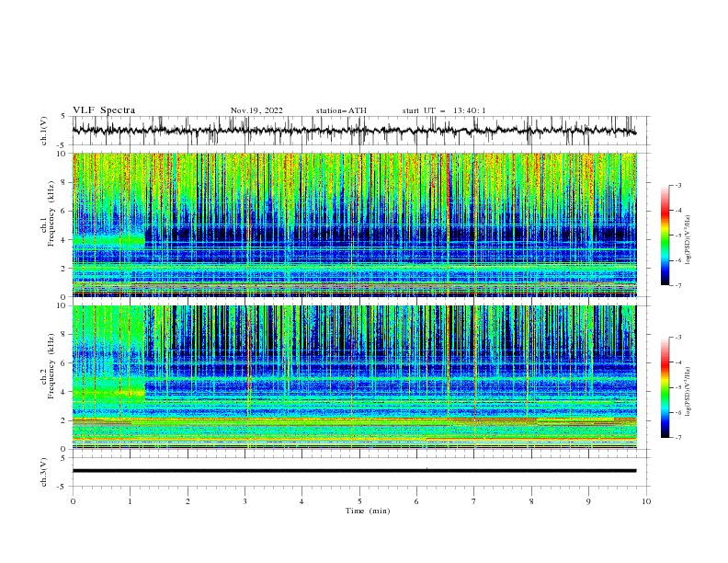Click ch.1 color bar 'log(PSD)(V²/Hz)' label
This screenshot has height=563, width=728.
(x=689, y=240)
